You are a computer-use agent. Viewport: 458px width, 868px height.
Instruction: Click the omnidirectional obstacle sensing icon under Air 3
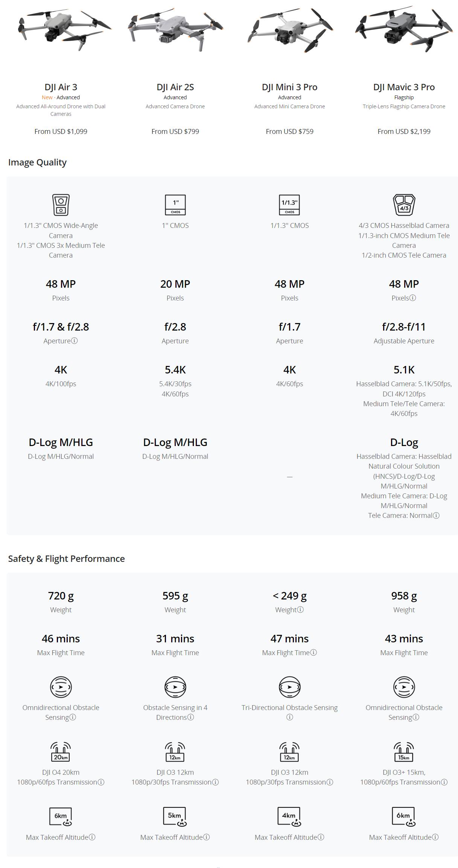pyautogui.click(x=61, y=687)
